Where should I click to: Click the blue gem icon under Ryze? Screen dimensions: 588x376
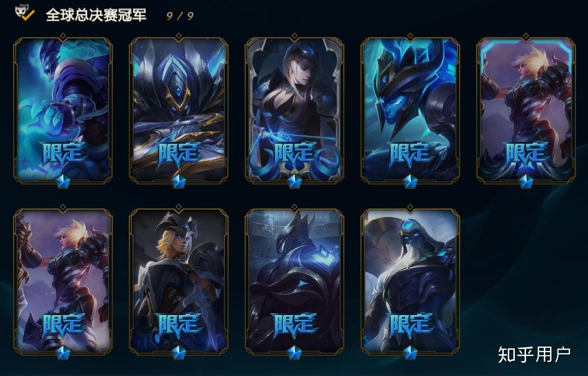click(x=410, y=352)
